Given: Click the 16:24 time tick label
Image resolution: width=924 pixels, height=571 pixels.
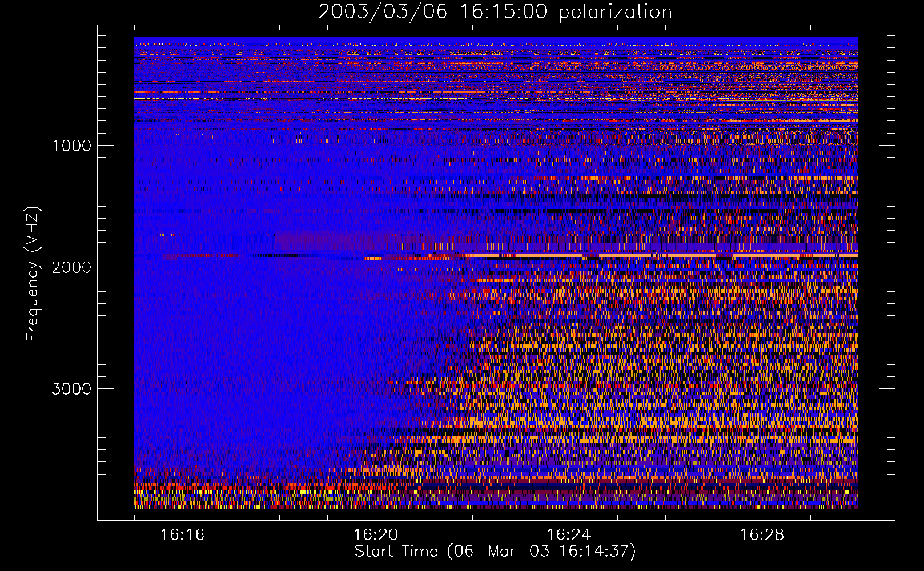Looking at the screenshot, I should click(x=569, y=534).
